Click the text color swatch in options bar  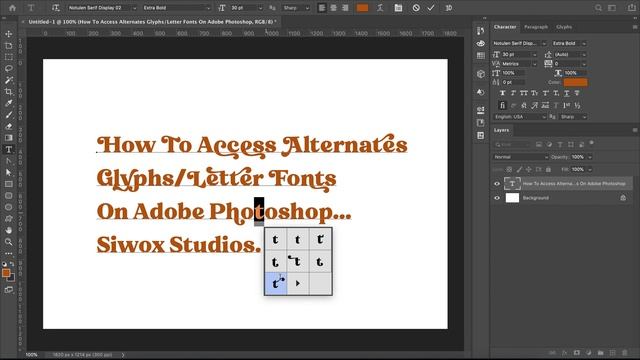[x=362, y=8]
